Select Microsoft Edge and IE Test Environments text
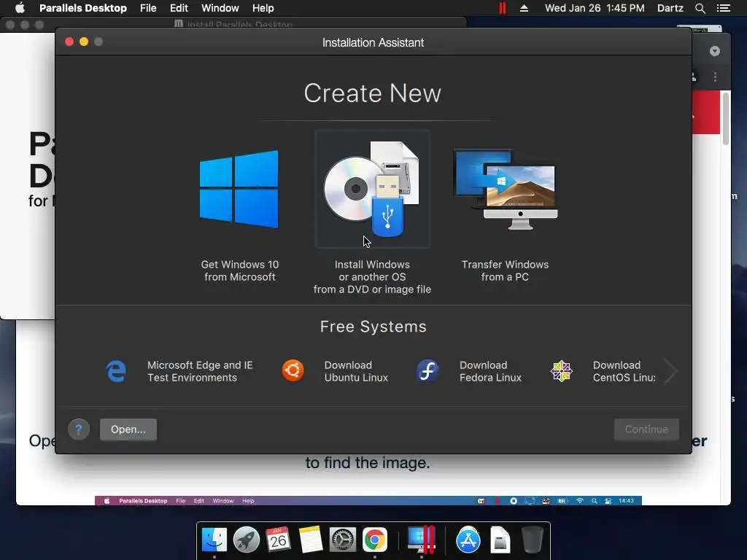Image resolution: width=747 pixels, height=560 pixels. coord(200,371)
